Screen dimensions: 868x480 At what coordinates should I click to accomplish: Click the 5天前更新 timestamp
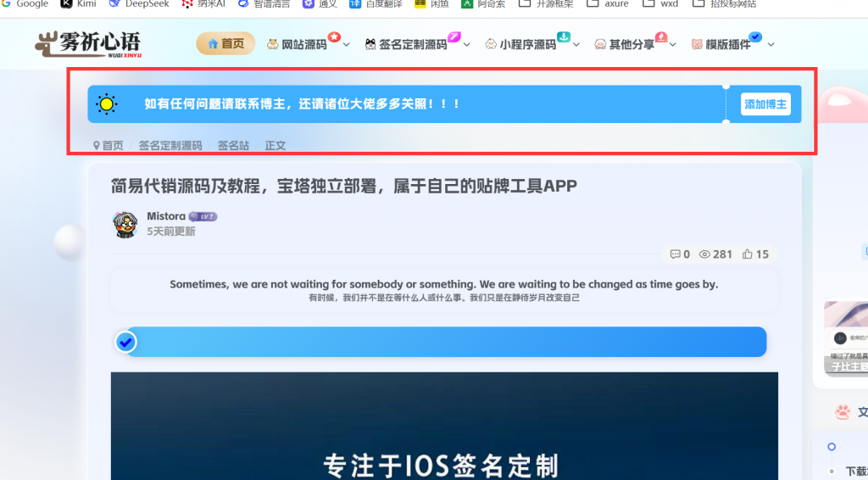171,232
